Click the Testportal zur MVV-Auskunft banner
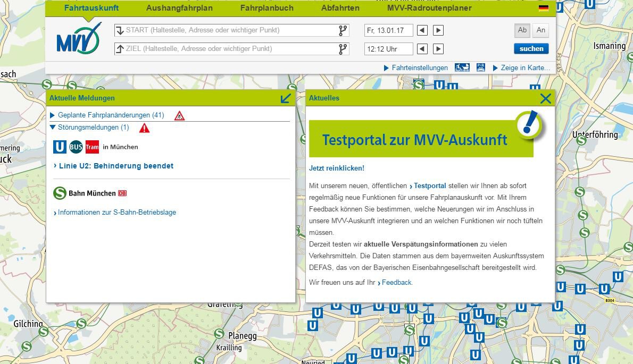This screenshot has width=633, height=364. [421, 139]
